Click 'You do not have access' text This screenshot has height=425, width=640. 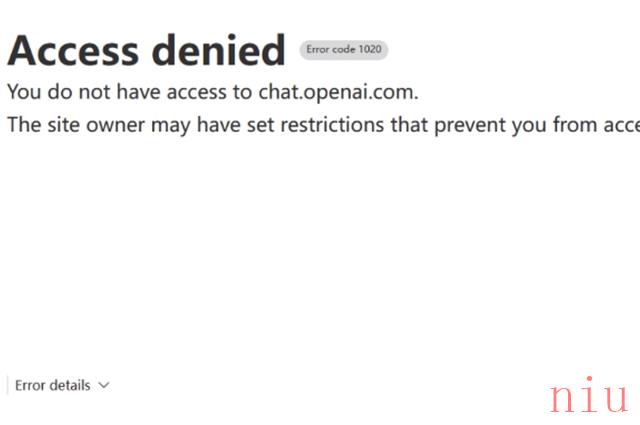tap(116, 92)
